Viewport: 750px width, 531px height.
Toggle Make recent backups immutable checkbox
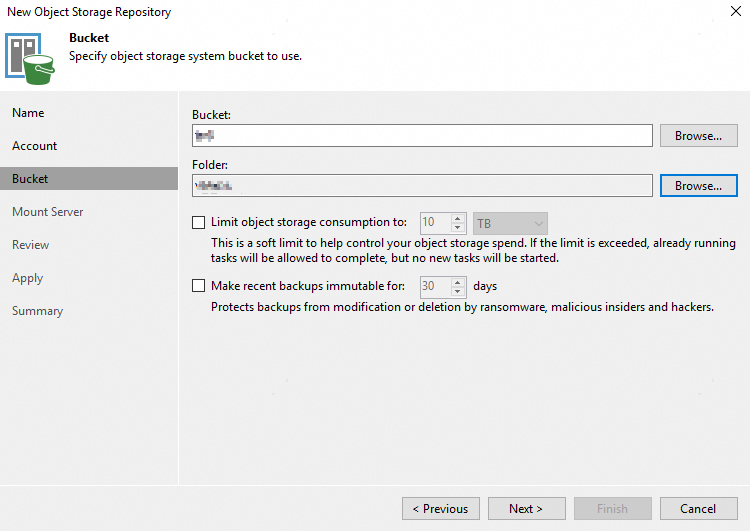[198, 286]
